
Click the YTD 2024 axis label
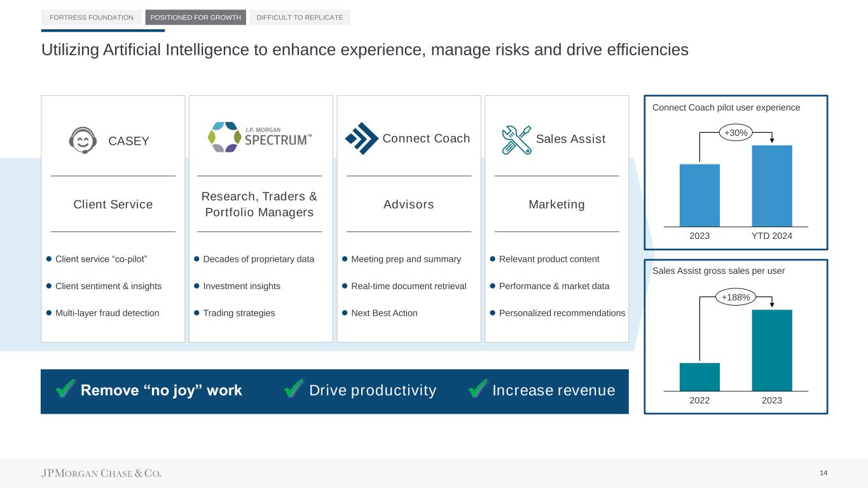tap(772, 236)
